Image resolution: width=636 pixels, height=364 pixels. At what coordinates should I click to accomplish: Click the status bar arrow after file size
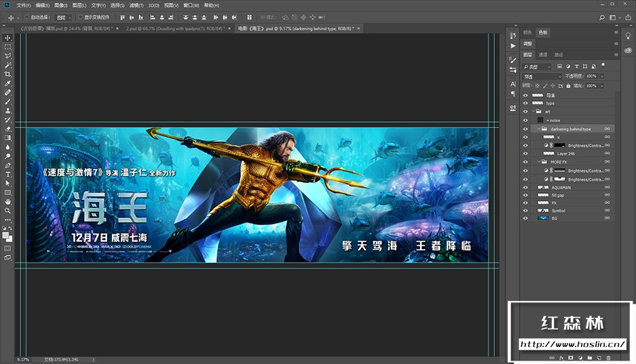[x=94, y=359]
